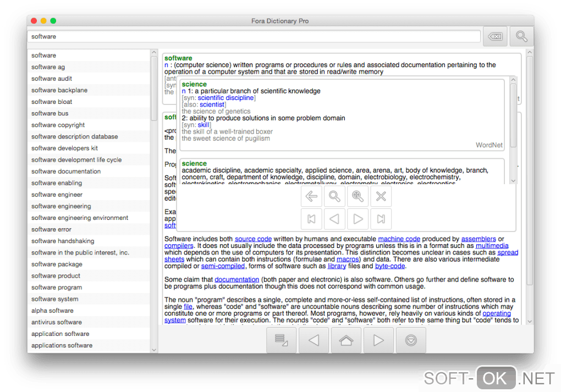Select 'software bus' entry

pos(89,113)
